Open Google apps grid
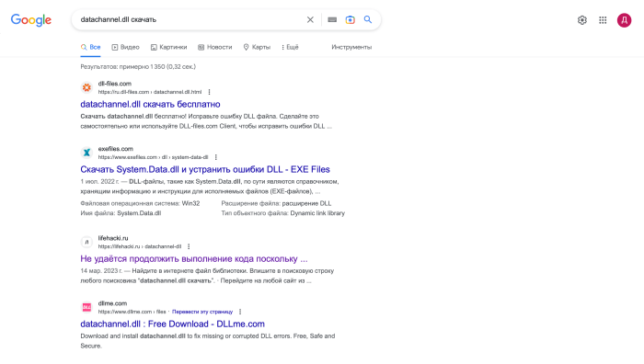This screenshot has height=364, width=644. pyautogui.click(x=603, y=20)
